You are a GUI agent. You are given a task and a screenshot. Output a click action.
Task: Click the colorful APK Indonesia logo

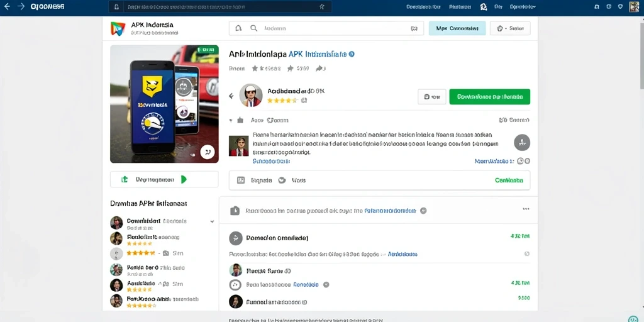tap(118, 29)
